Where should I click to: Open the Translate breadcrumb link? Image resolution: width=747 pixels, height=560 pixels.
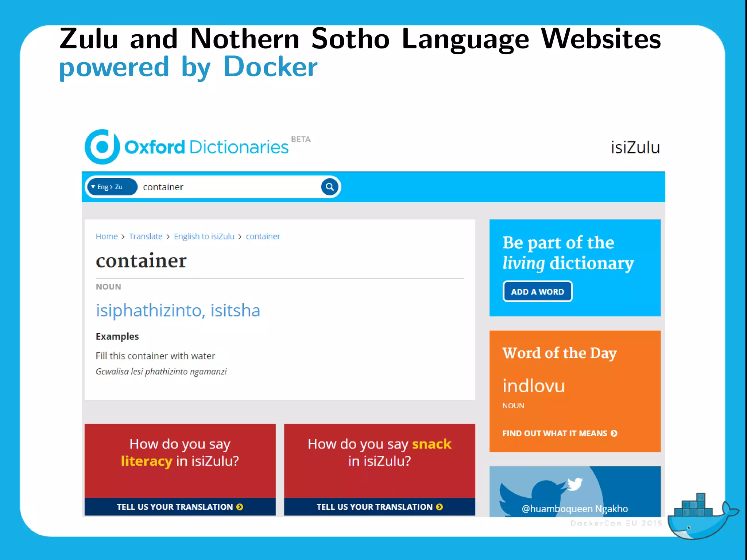pyautogui.click(x=146, y=236)
